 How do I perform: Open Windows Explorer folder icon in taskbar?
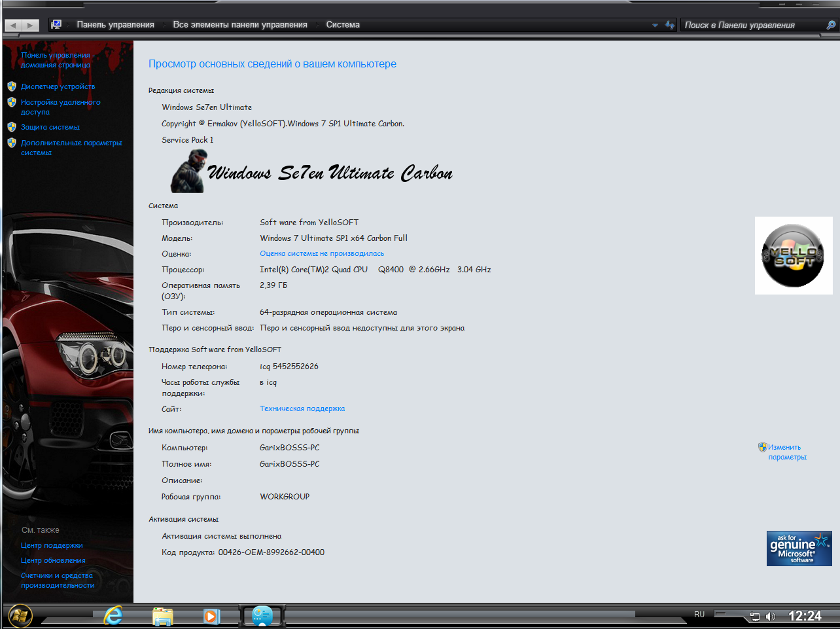point(162,616)
